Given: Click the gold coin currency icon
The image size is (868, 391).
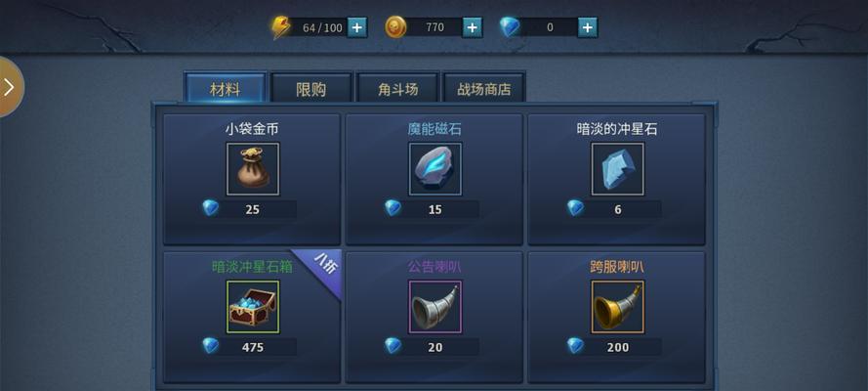Looking at the screenshot, I should click(395, 27).
